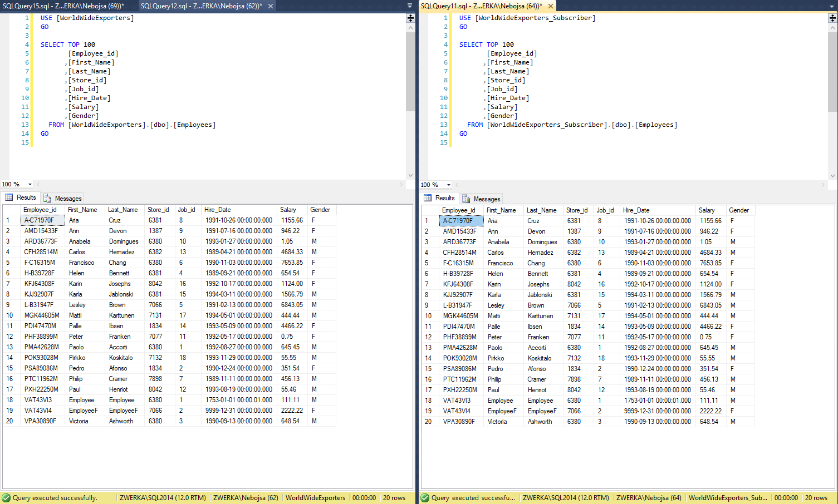This screenshot has width=838, height=504.
Task: Click the left editor vertical scrollbar thumb
Action: click(410, 71)
